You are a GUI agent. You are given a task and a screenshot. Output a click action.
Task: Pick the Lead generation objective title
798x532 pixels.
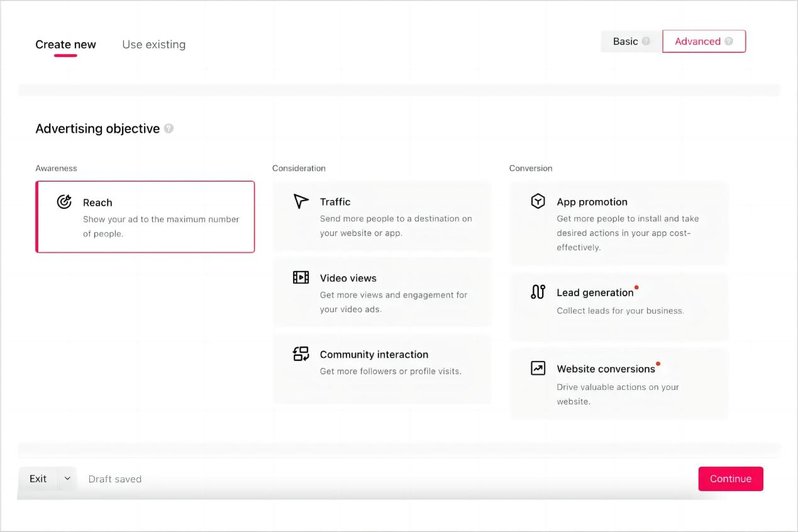click(x=595, y=292)
